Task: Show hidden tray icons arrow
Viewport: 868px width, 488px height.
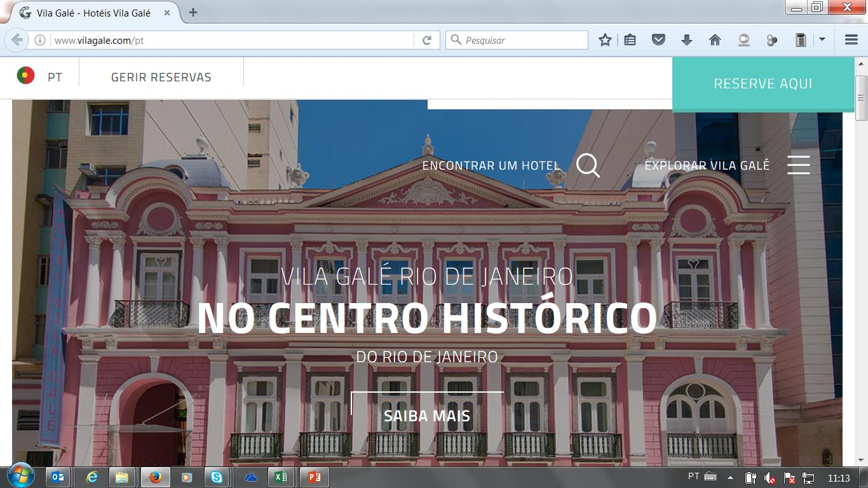Action: click(x=730, y=477)
